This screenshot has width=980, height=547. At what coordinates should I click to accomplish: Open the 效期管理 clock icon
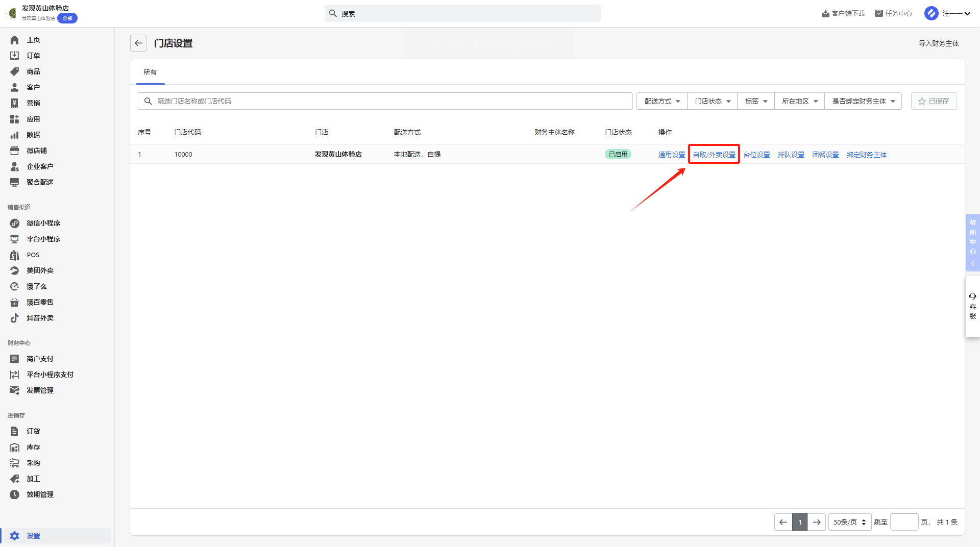point(14,494)
